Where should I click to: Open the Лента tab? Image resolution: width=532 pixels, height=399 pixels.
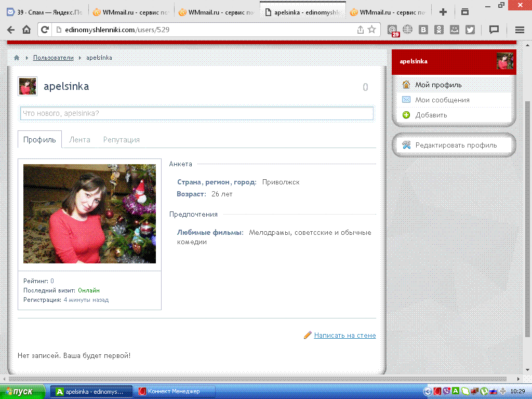pyautogui.click(x=79, y=139)
